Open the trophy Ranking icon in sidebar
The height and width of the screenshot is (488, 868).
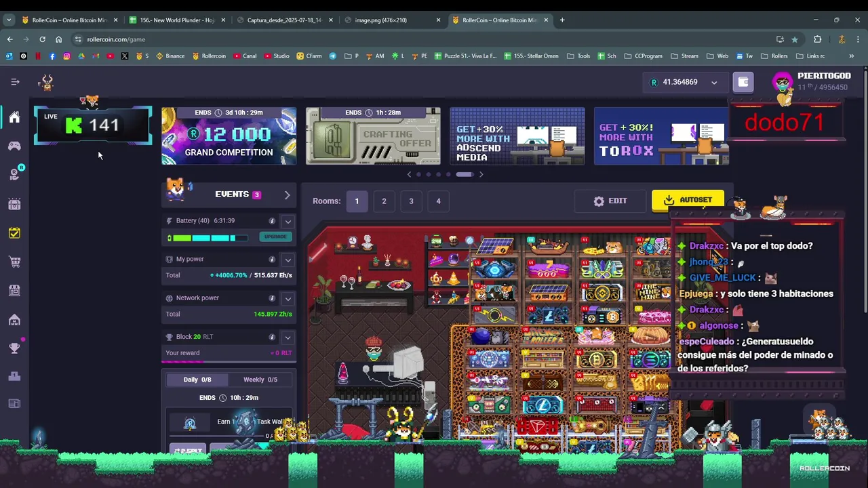click(x=14, y=348)
